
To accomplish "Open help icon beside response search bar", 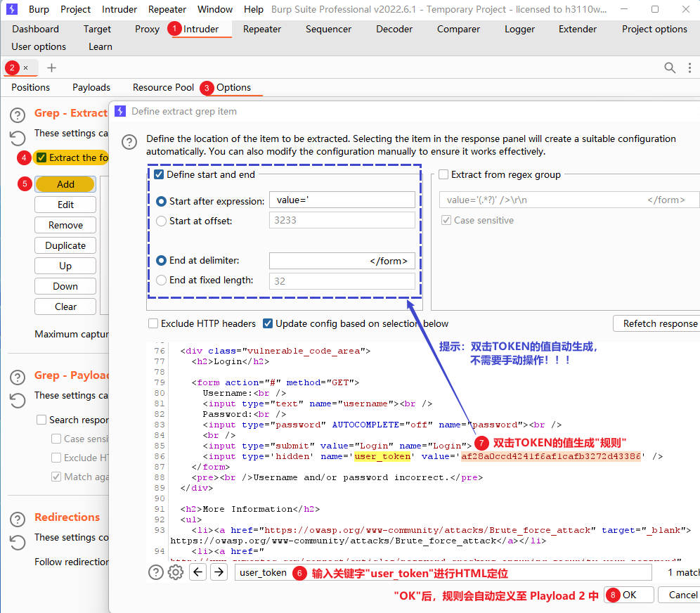I will [x=156, y=572].
